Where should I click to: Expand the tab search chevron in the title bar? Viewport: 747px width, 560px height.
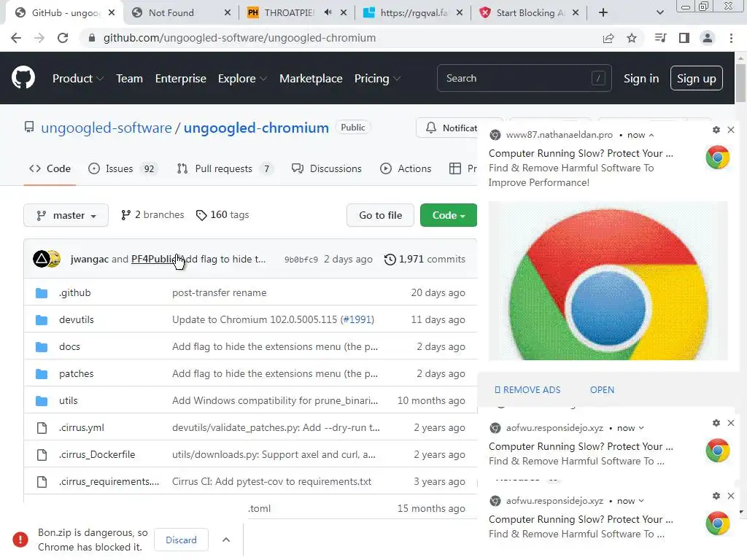(659, 13)
